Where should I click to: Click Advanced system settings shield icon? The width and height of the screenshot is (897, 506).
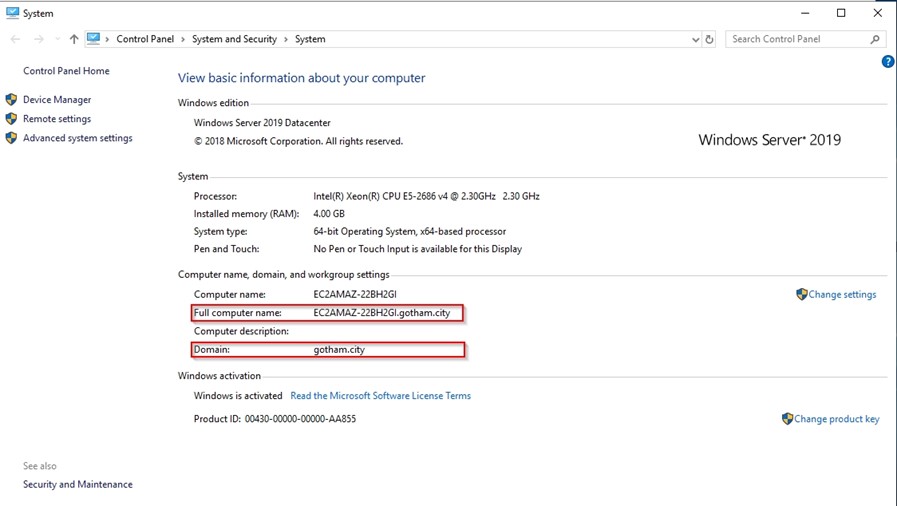click(x=11, y=138)
